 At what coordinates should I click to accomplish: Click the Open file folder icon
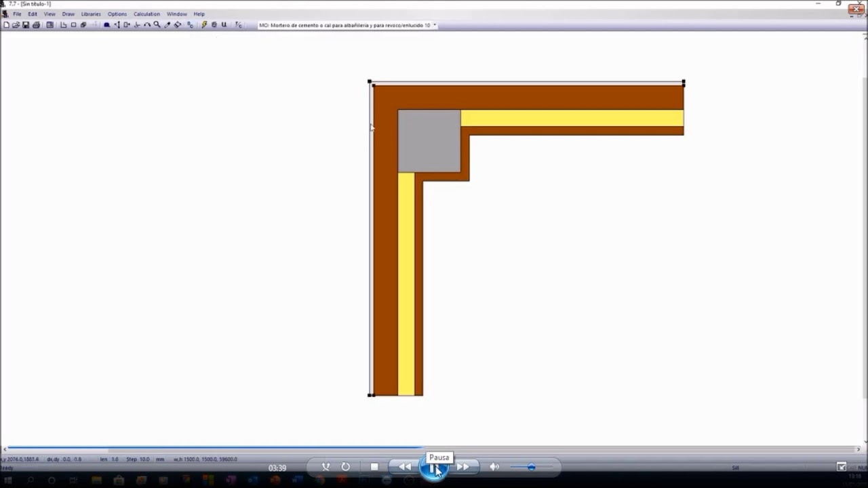click(x=16, y=25)
